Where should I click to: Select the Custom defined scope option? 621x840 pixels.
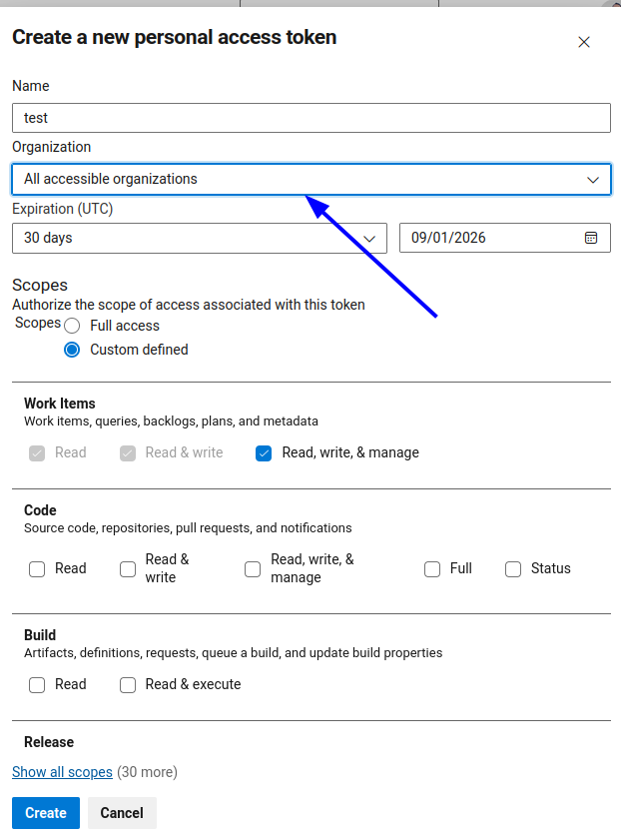click(72, 350)
